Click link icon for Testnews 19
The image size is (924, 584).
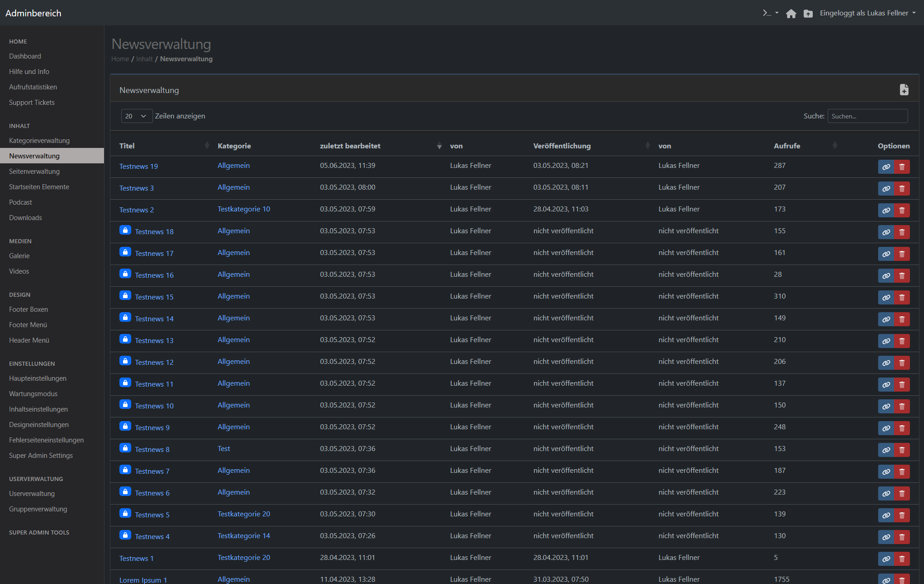[x=886, y=167]
